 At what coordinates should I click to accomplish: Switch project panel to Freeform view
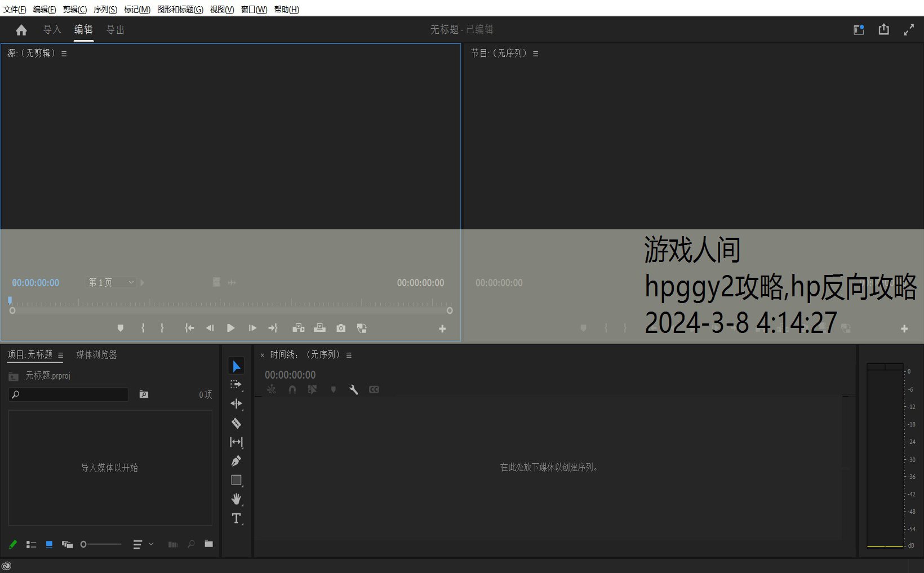(x=67, y=544)
